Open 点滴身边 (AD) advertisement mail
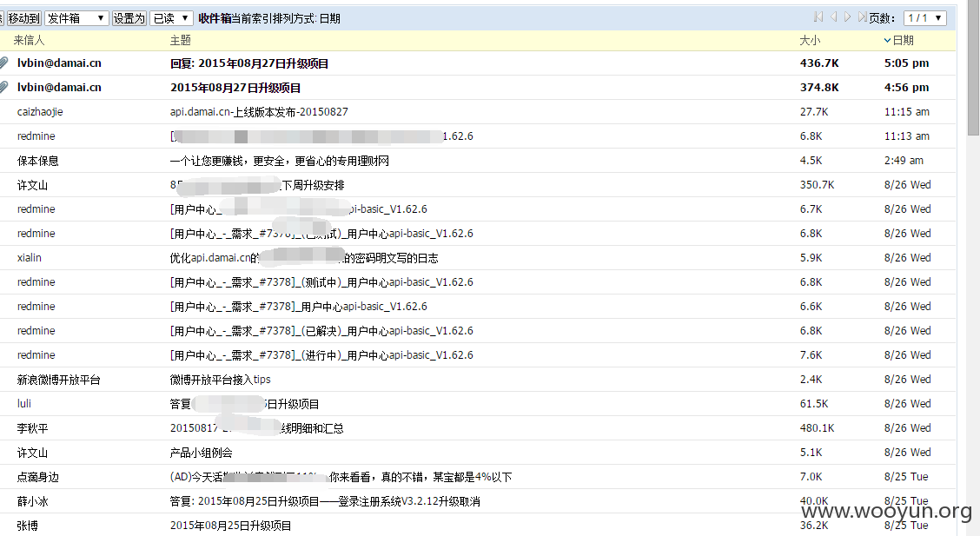Screen dimensions: 980x536 [x=341, y=477]
